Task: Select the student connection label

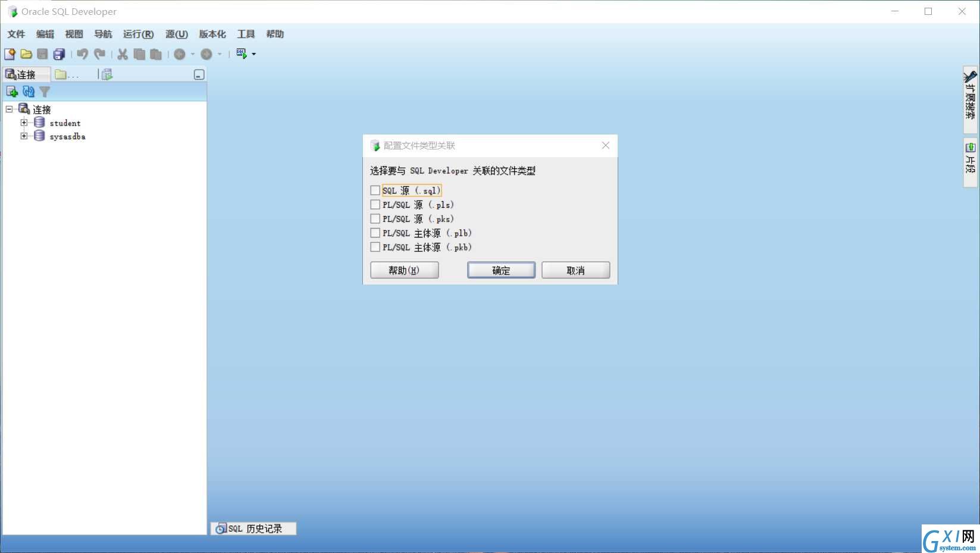Action: coord(65,123)
